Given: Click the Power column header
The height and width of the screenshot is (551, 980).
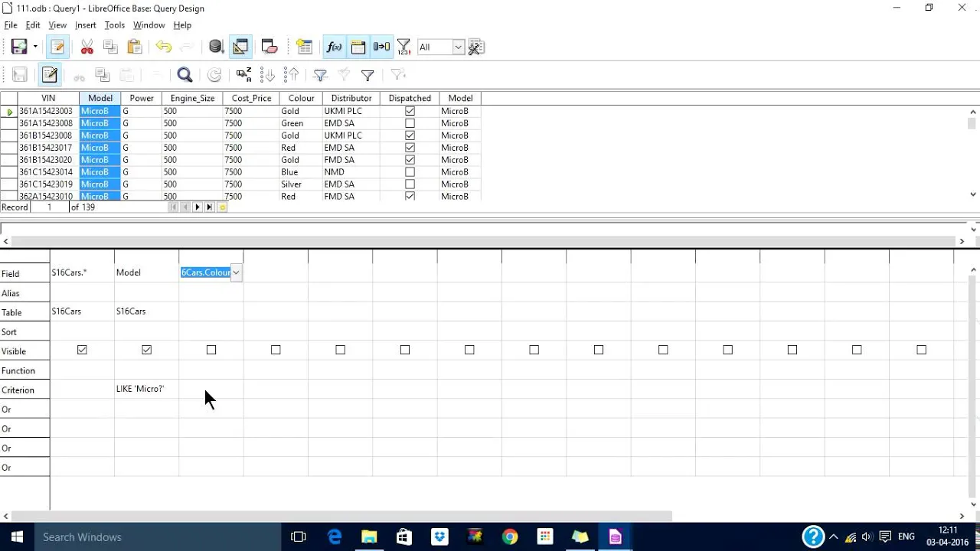Looking at the screenshot, I should pyautogui.click(x=142, y=98).
